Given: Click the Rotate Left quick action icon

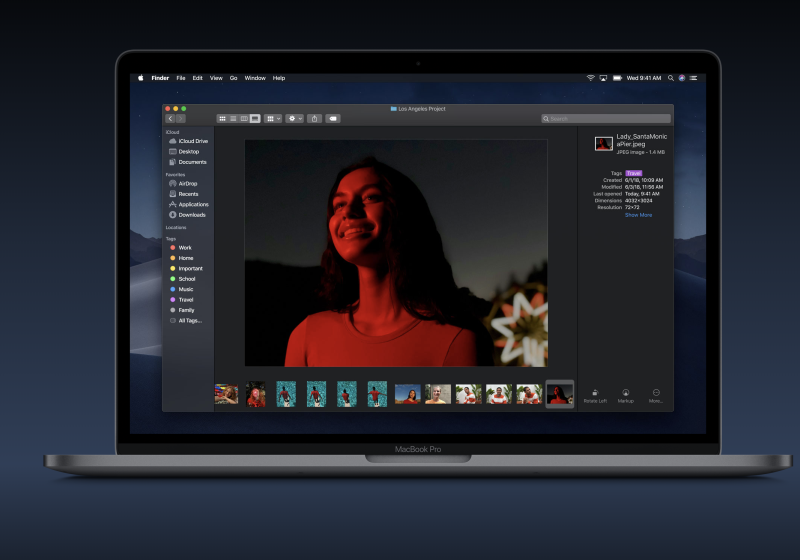Looking at the screenshot, I should [x=595, y=392].
